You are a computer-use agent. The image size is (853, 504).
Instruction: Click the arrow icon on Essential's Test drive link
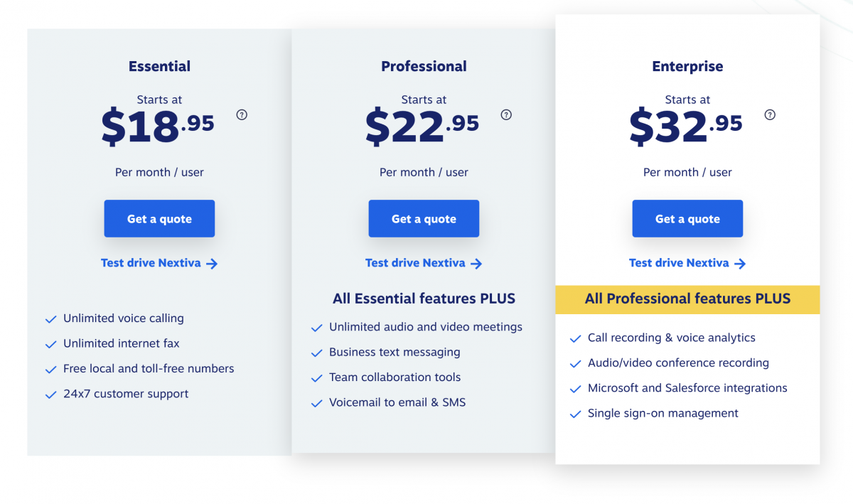point(212,263)
